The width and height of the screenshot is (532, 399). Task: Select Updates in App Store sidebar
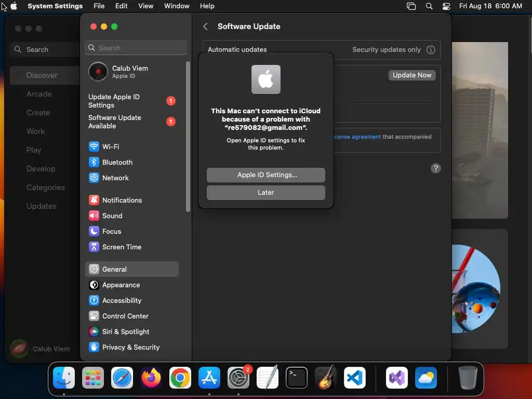point(45,206)
